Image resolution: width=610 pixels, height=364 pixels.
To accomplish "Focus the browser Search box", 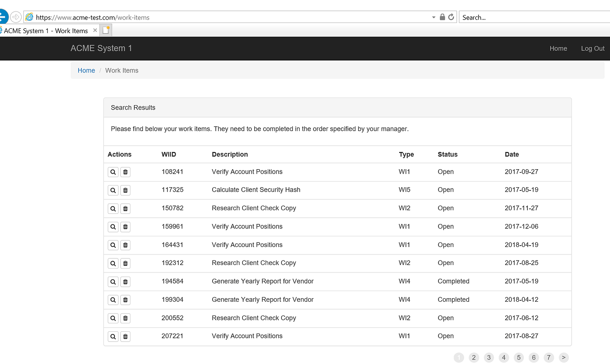I will (535, 17).
